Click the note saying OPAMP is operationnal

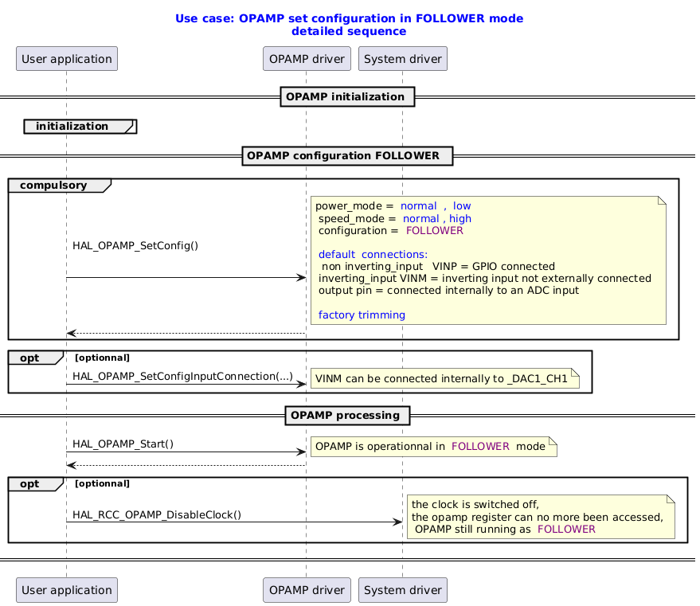[x=433, y=447]
